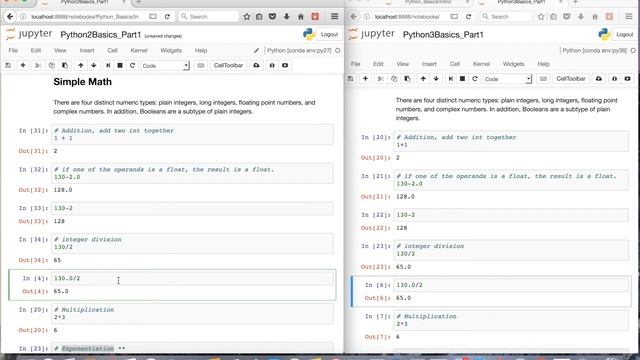Log out of the Python2 notebook

pyautogui.click(x=329, y=35)
